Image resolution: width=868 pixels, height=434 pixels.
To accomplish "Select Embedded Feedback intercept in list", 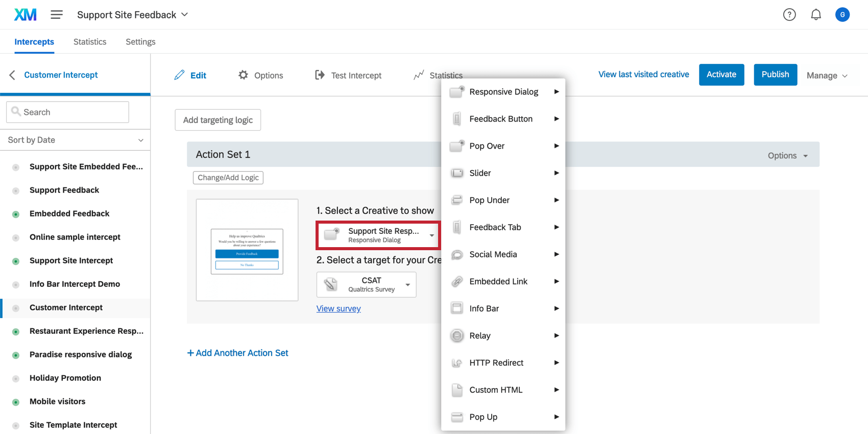I will (69, 213).
